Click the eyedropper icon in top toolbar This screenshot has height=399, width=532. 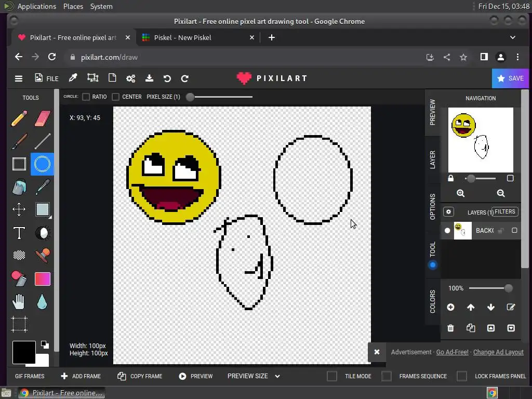(73, 78)
